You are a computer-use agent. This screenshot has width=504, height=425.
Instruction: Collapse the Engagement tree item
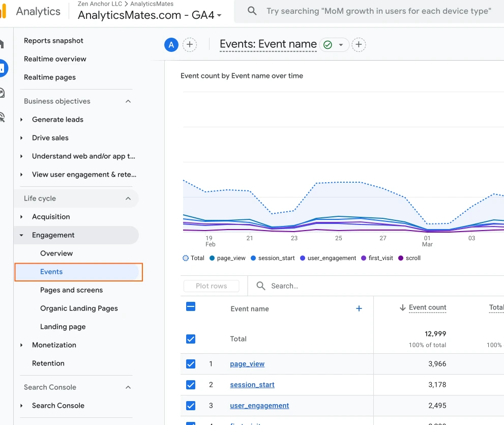click(x=21, y=235)
